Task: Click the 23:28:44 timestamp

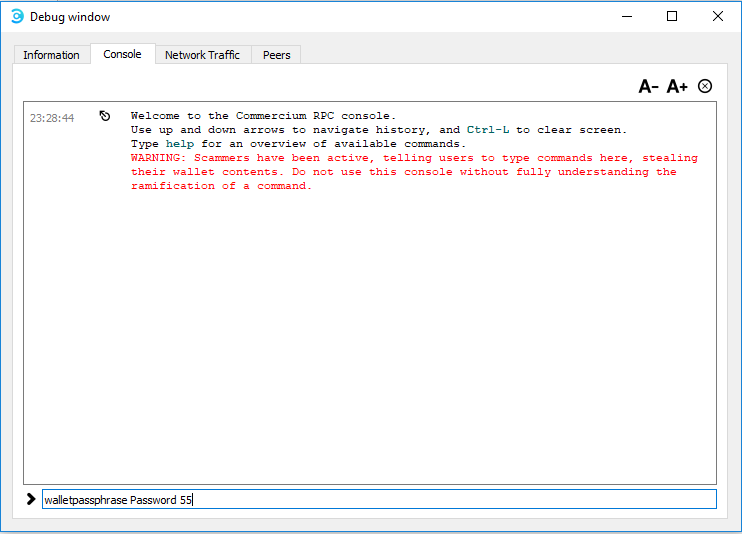Action: click(52, 118)
